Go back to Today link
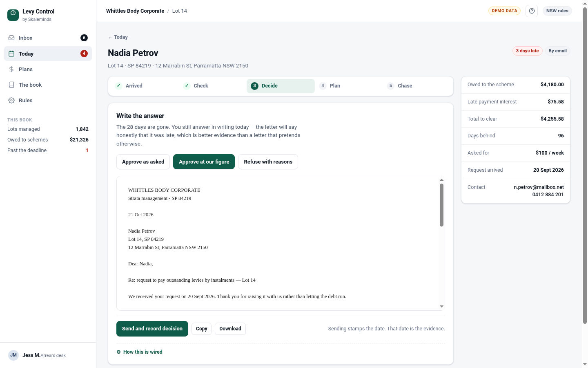Image resolution: width=588 pixels, height=368 pixels. click(118, 37)
